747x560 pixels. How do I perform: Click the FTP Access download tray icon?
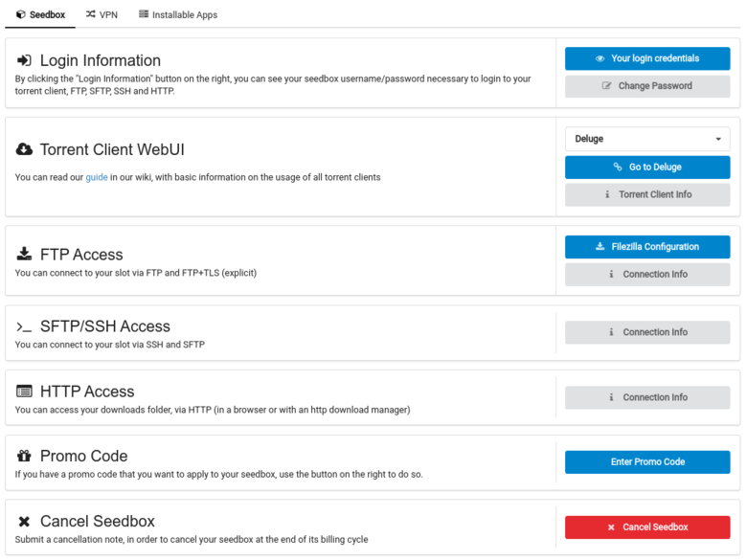pos(24,255)
